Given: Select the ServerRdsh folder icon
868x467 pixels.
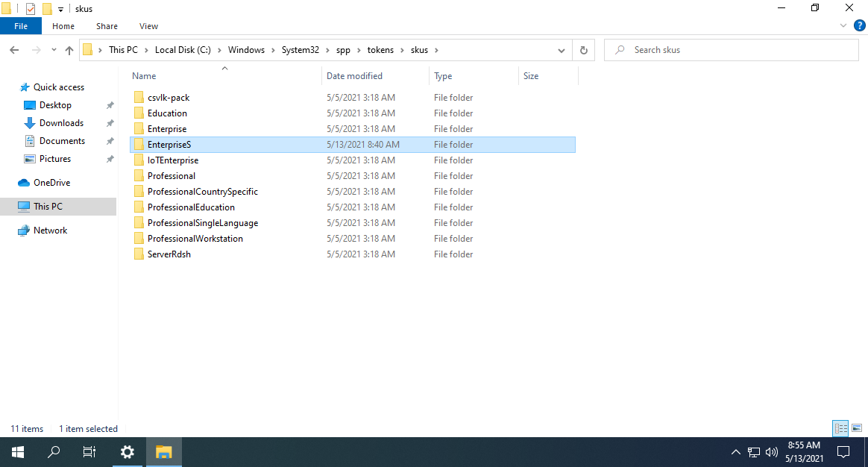Looking at the screenshot, I should coord(139,254).
